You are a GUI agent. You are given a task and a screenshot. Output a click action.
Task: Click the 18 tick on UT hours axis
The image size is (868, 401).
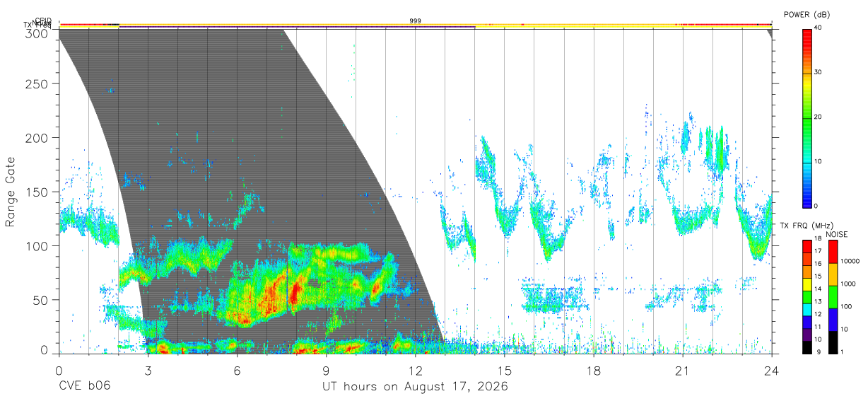point(594,370)
